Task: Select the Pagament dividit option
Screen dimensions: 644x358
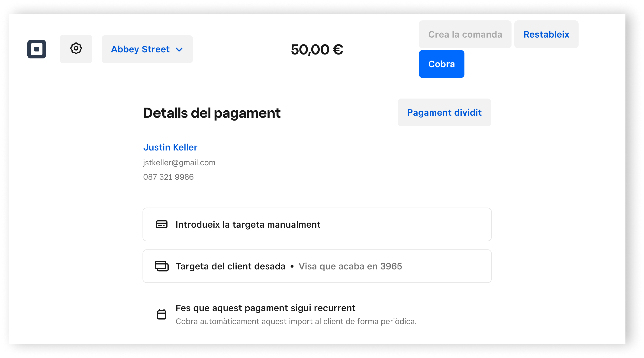Action: tap(444, 112)
